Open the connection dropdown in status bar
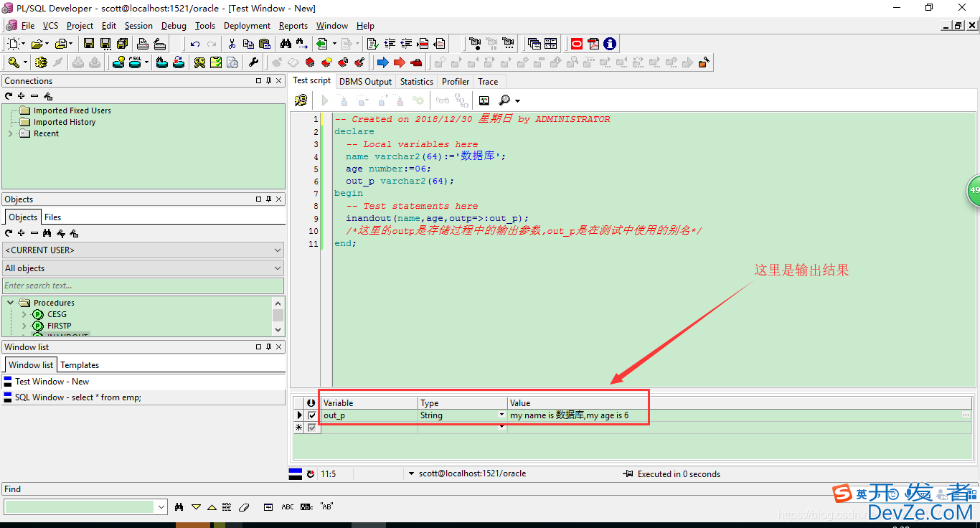The width and height of the screenshot is (980, 528). (x=411, y=474)
